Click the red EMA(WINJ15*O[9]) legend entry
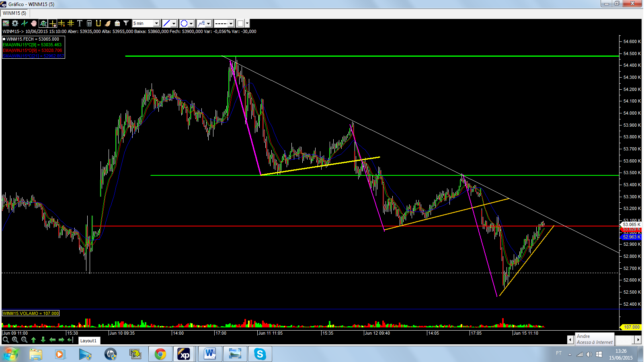Image resolution: width=644 pixels, height=362 pixels. coord(32,50)
